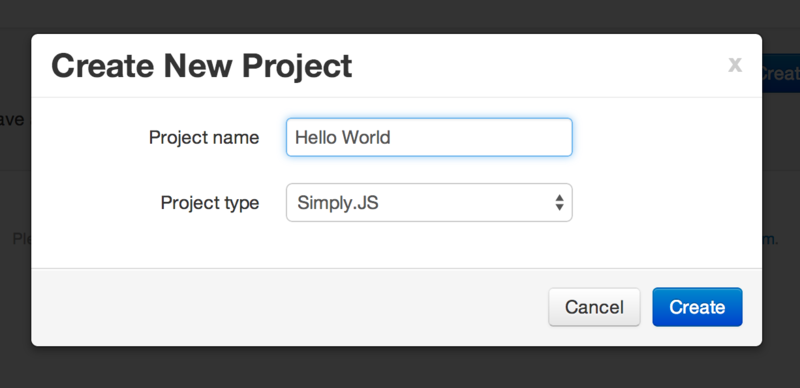The width and height of the screenshot is (800, 388).
Task: Click the Create New Project title
Action: 202,66
